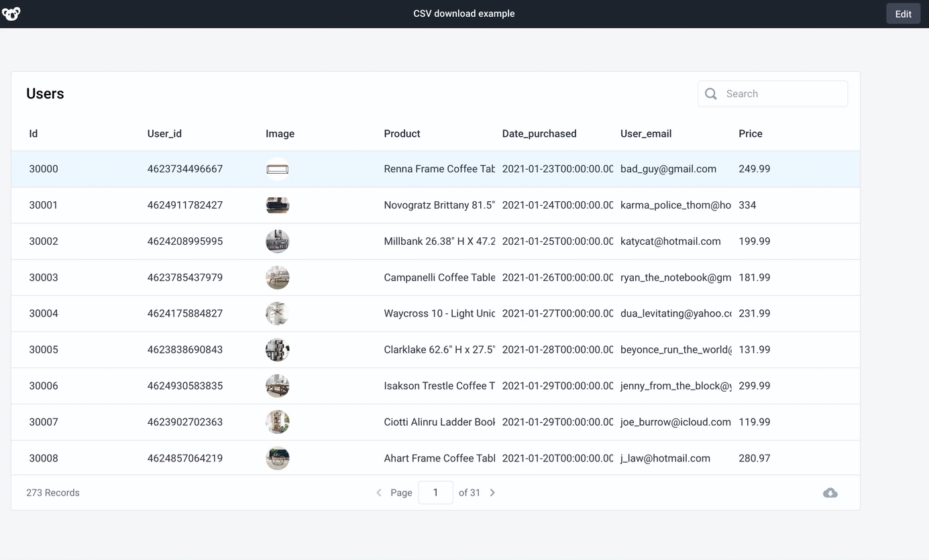Open the Ahart Frame Coffee Table product image
The width and height of the screenshot is (929, 560).
(x=277, y=458)
